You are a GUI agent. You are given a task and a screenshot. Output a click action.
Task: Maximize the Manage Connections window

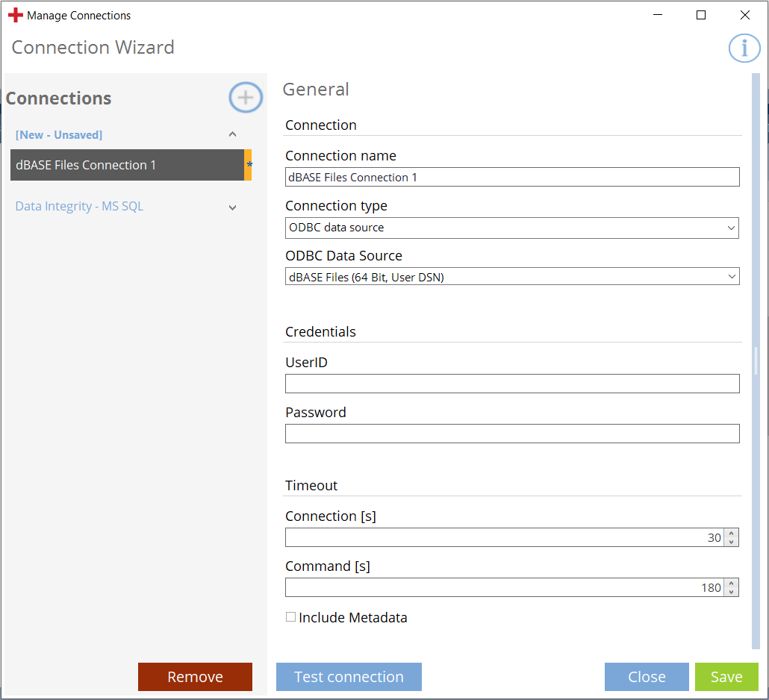point(700,15)
